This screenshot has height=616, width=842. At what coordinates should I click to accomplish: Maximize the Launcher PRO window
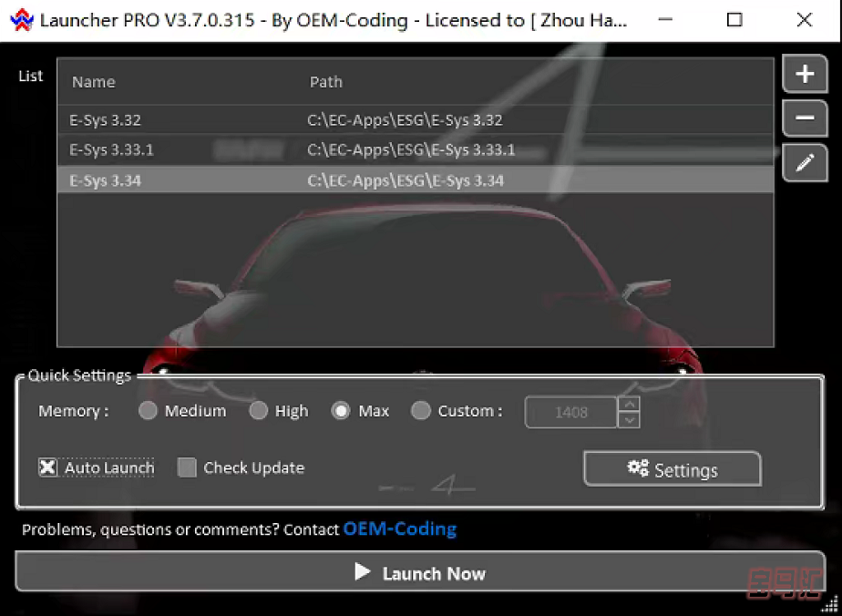[x=734, y=20]
